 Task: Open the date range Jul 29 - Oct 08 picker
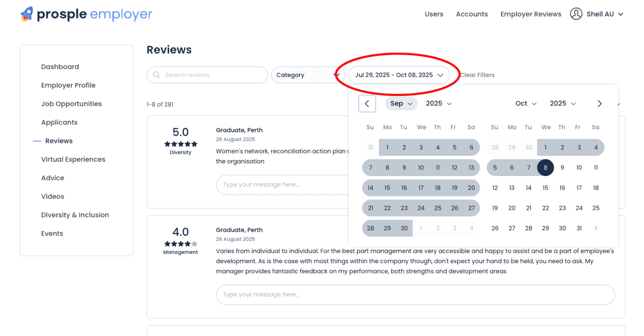399,75
